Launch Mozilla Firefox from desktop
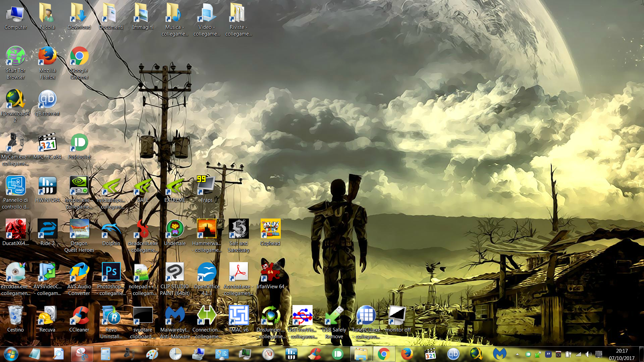This screenshot has width=644, height=362. (x=47, y=63)
